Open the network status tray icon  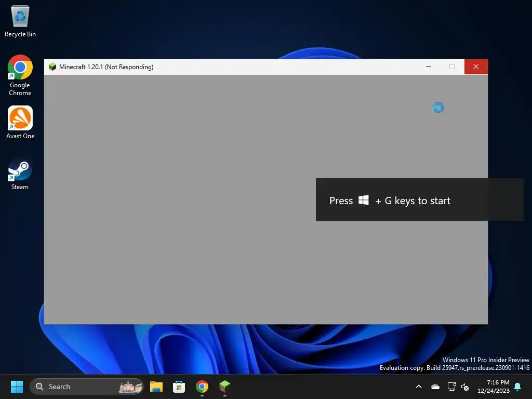pyautogui.click(x=451, y=387)
